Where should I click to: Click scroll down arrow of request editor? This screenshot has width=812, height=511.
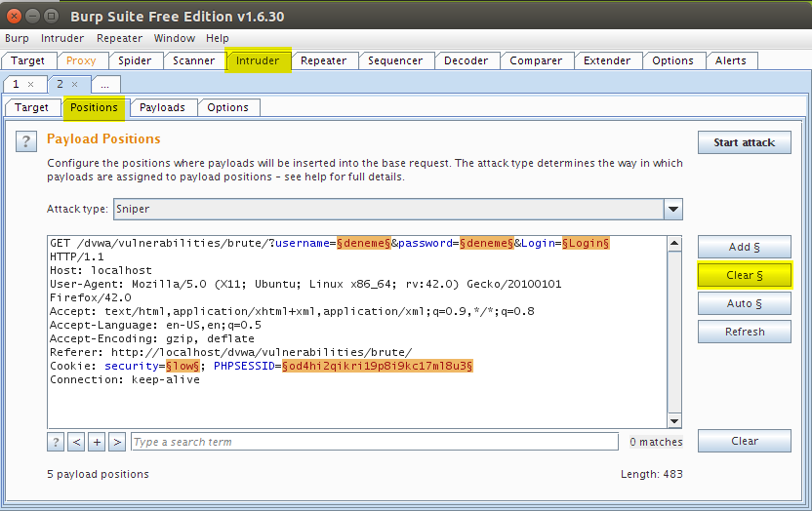point(674,421)
